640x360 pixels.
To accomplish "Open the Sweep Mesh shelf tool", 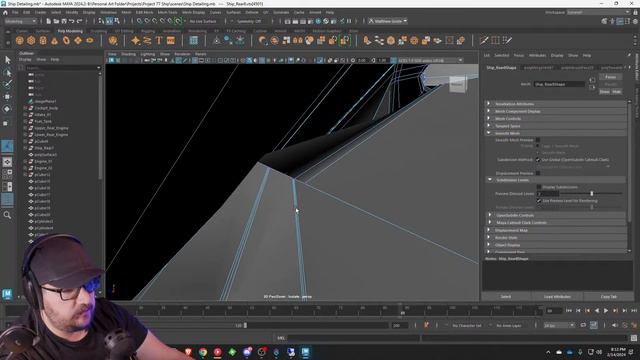I will point(147,40).
